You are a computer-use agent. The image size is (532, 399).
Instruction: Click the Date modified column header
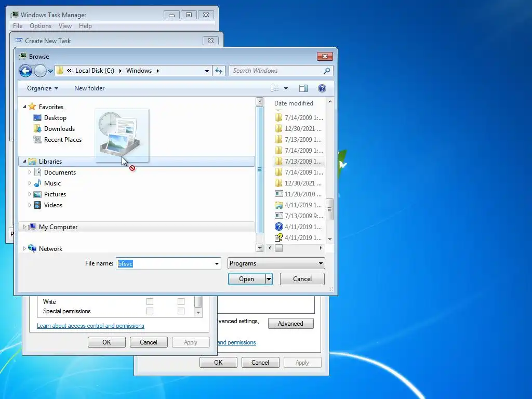294,103
